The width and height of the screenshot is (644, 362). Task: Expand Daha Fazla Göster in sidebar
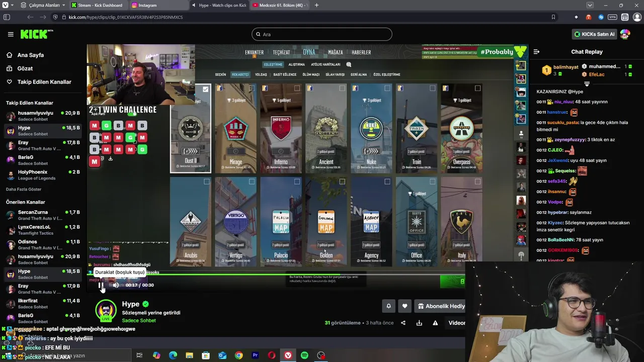click(x=24, y=189)
